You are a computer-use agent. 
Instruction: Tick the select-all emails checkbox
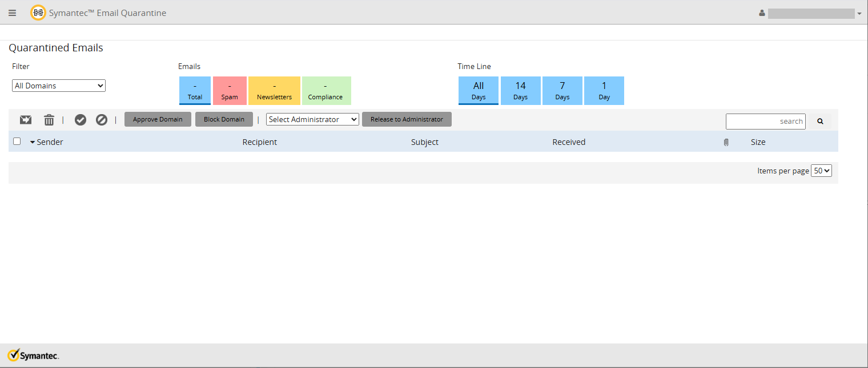[17, 141]
